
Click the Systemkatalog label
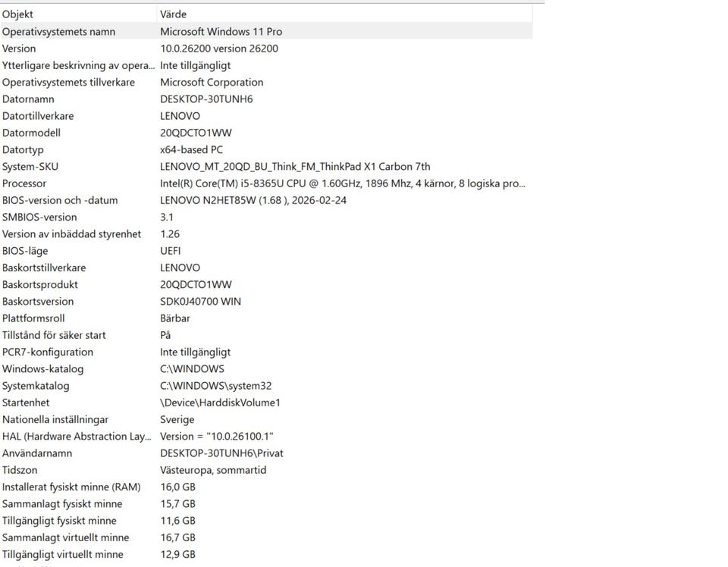tap(36, 386)
